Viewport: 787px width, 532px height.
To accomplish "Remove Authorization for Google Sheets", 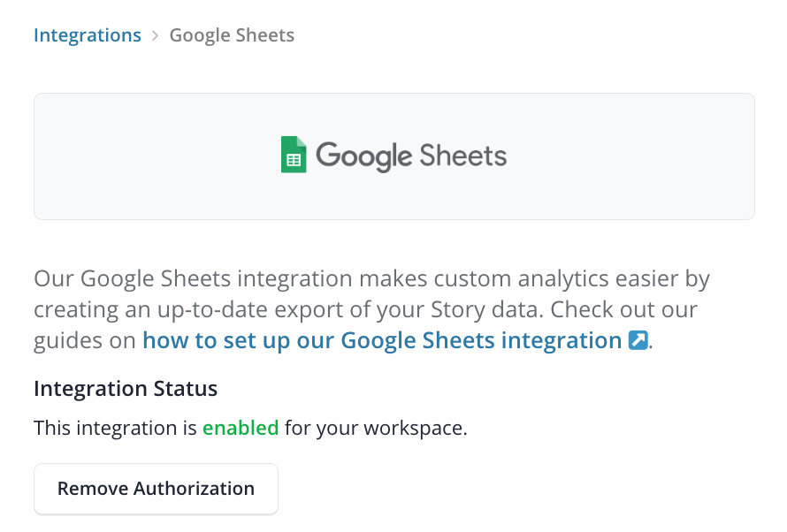I will coord(157,489).
